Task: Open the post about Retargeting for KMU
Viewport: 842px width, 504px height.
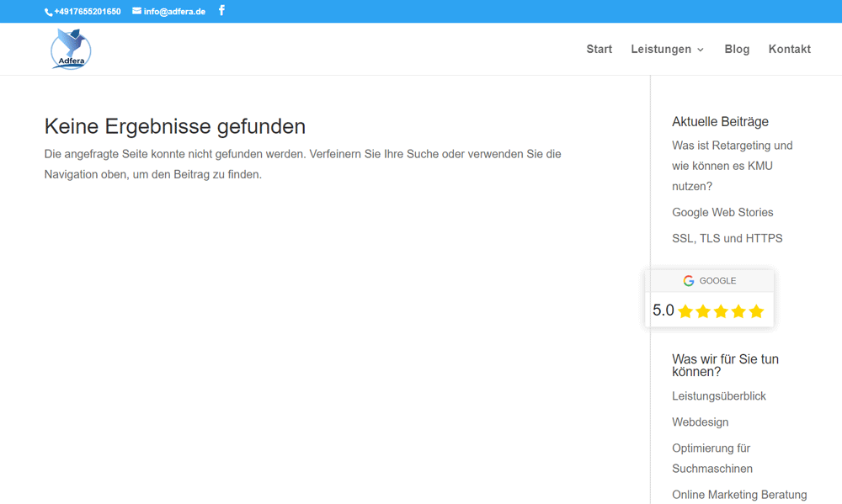Action: point(733,166)
